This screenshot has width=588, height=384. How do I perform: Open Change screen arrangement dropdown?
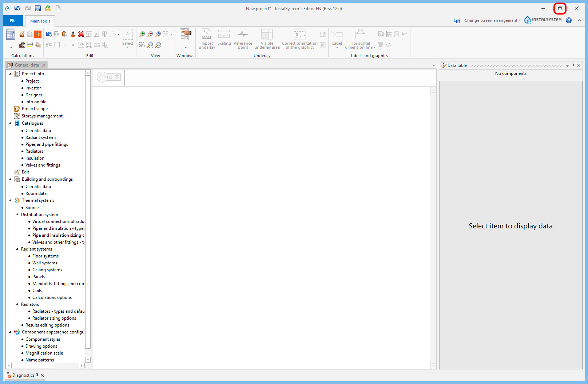coord(492,20)
